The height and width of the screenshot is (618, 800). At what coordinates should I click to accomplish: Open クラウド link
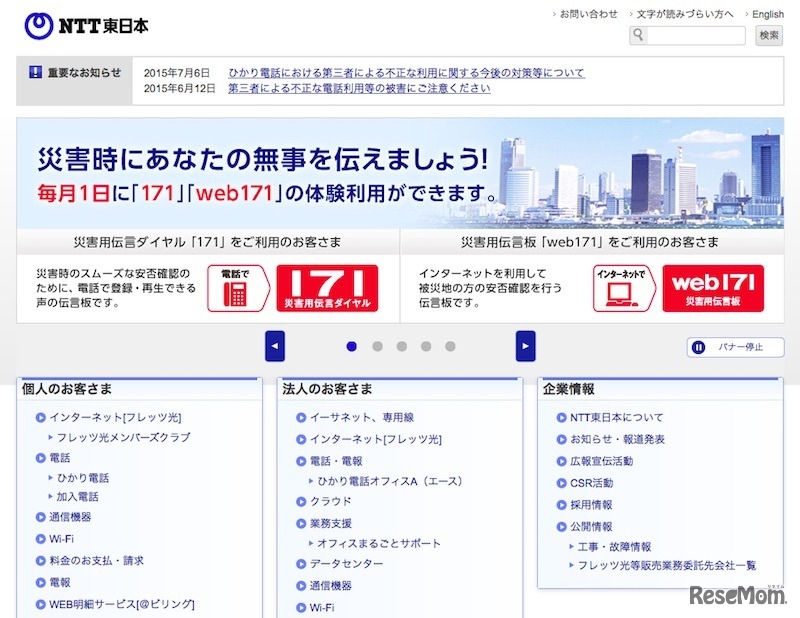coord(331,502)
